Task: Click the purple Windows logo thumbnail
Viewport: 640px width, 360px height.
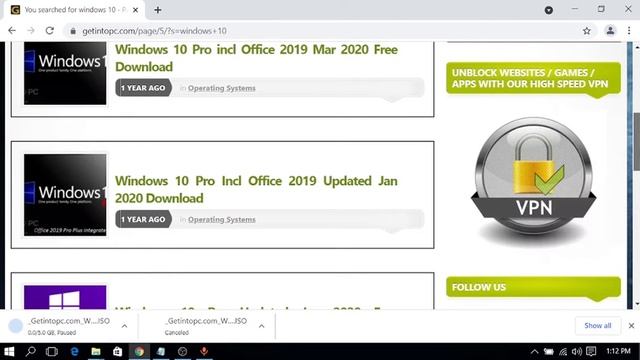Action: (65, 297)
